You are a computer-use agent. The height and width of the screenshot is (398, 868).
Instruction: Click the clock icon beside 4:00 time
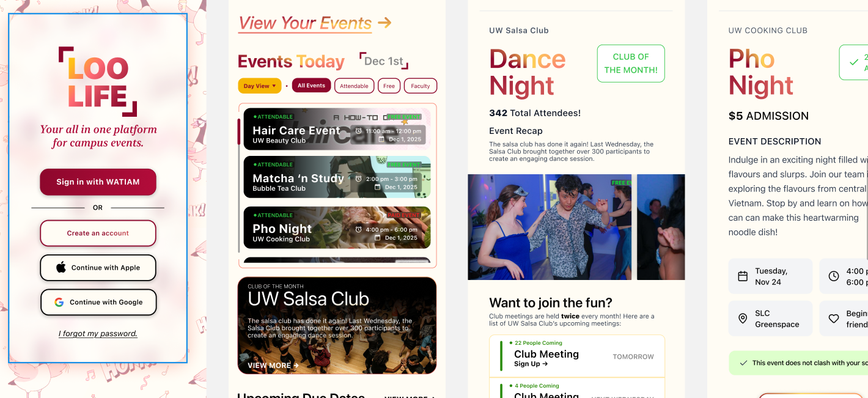point(834,276)
